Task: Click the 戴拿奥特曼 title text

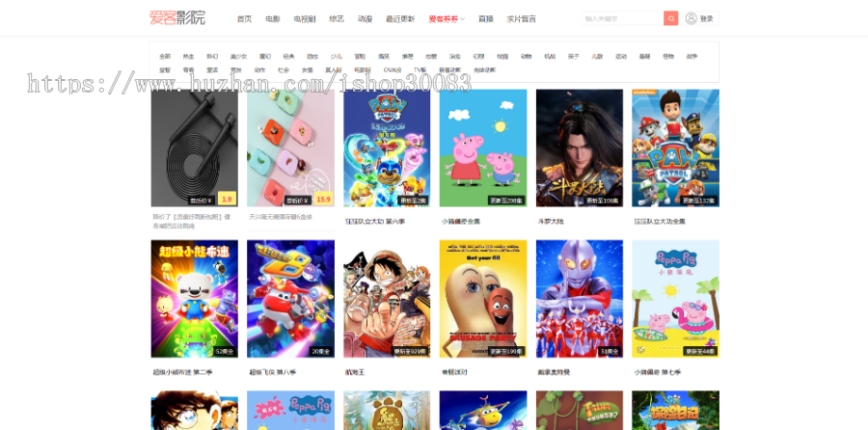Action: 554,372
